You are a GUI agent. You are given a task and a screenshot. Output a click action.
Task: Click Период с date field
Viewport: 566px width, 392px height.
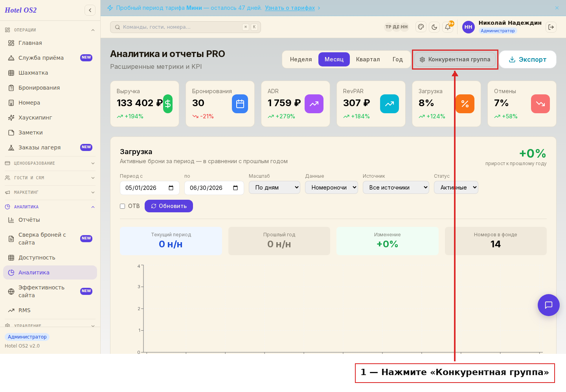(x=150, y=188)
